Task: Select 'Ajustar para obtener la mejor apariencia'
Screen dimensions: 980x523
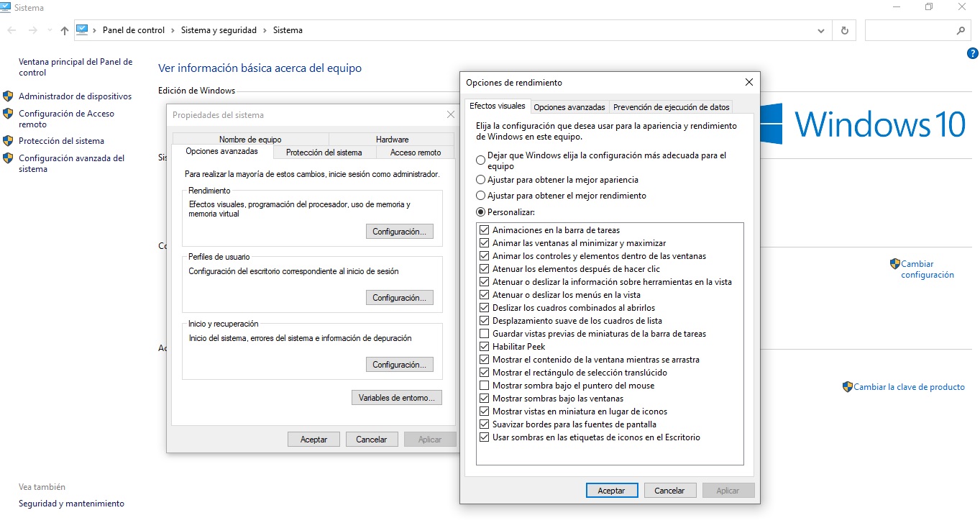Action: pos(480,180)
